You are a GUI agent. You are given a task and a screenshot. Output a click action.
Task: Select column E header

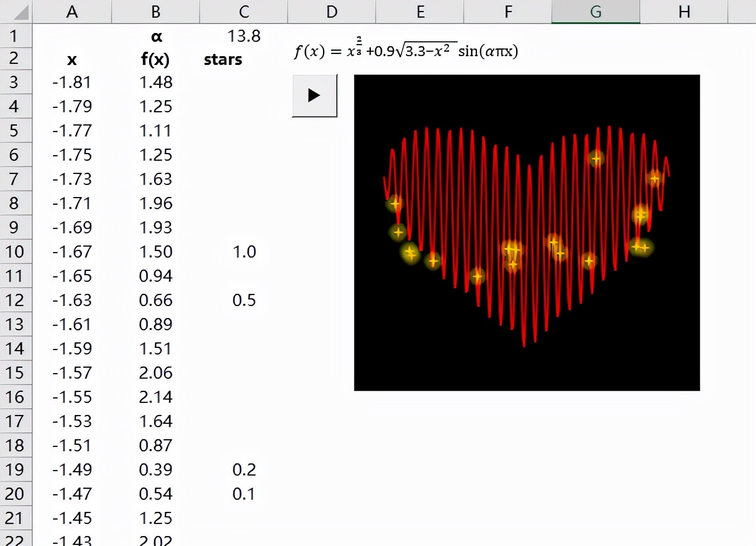pyautogui.click(x=420, y=12)
